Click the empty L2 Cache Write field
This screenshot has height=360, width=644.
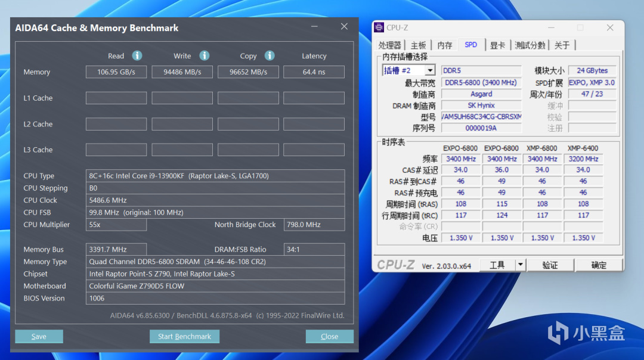pyautogui.click(x=182, y=124)
